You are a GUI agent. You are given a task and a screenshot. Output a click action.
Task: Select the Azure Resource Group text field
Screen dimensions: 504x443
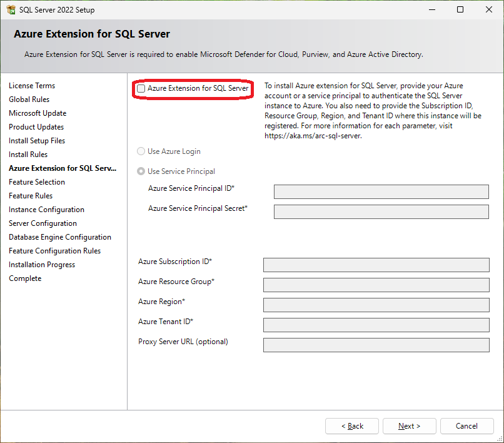pyautogui.click(x=376, y=285)
